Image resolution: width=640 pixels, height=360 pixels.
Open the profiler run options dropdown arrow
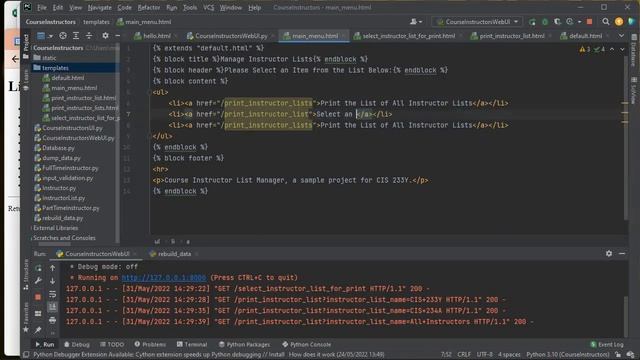[579, 22]
